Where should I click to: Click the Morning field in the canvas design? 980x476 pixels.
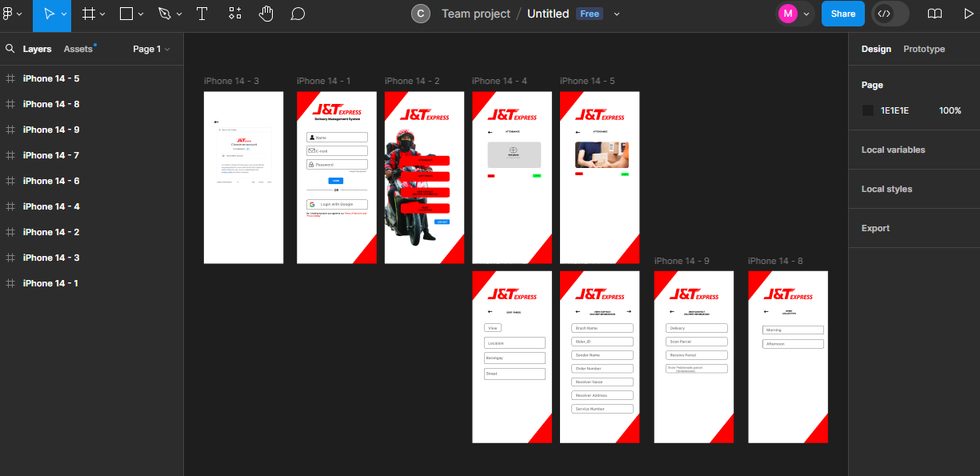(x=793, y=330)
